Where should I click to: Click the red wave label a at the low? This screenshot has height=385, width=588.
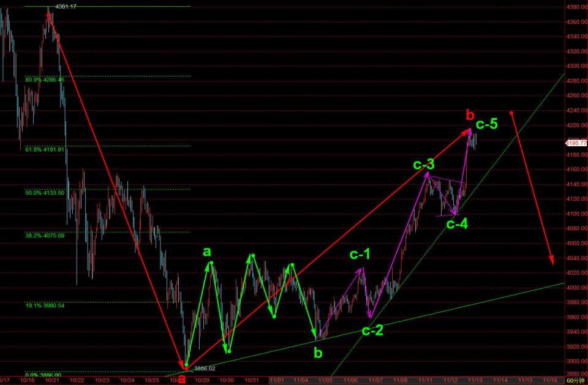click(181, 379)
